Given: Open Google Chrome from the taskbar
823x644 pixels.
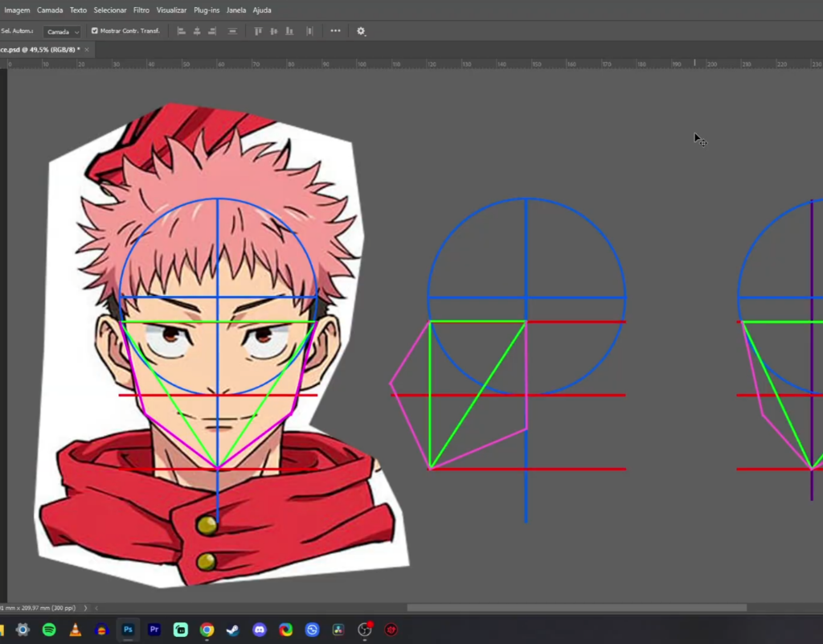Looking at the screenshot, I should [x=207, y=630].
